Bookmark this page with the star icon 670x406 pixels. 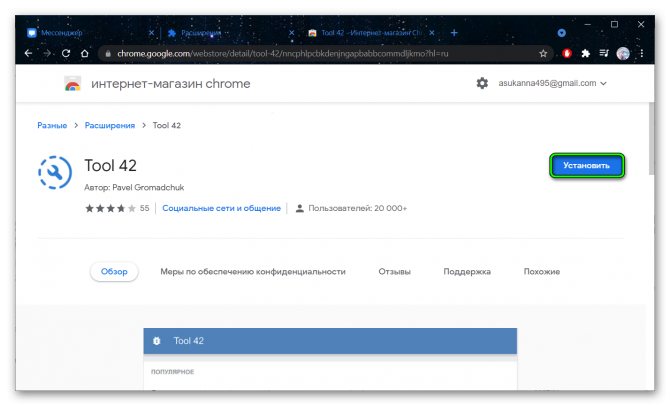coord(543,53)
